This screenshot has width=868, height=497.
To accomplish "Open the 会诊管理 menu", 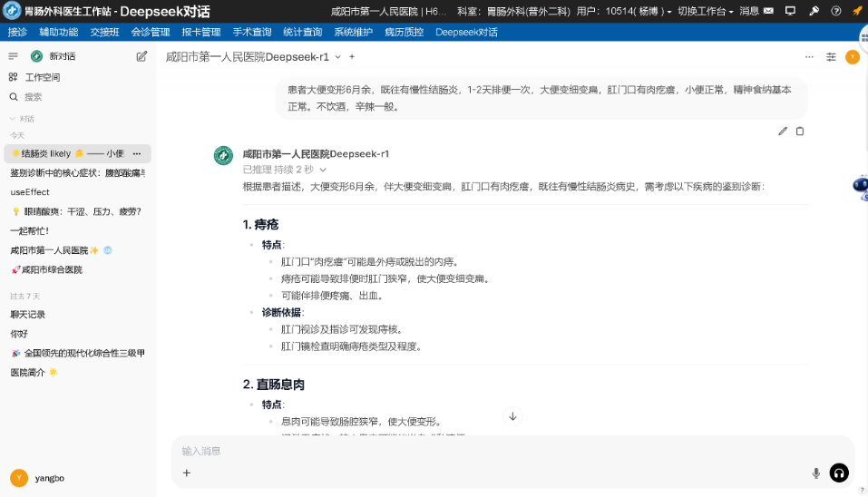I will (x=151, y=32).
